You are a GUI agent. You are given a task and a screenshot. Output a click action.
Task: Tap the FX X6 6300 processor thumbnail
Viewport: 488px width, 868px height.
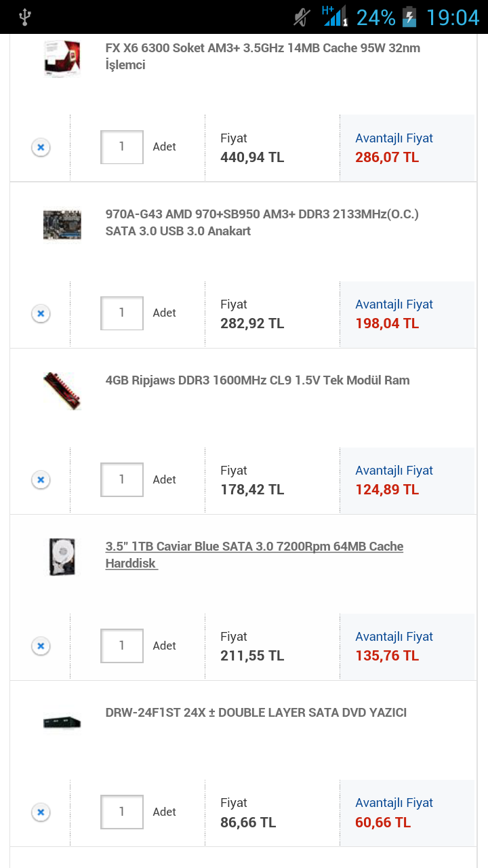(x=62, y=58)
